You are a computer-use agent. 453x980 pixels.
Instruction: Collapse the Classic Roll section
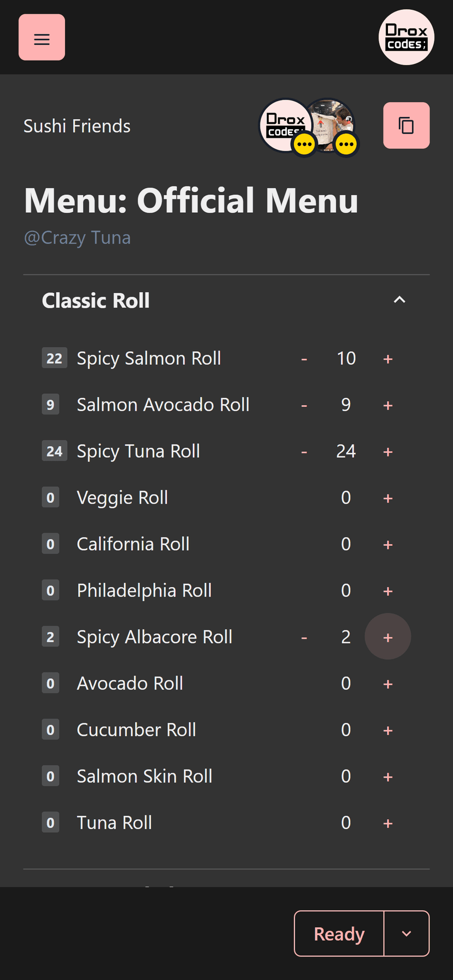click(399, 300)
